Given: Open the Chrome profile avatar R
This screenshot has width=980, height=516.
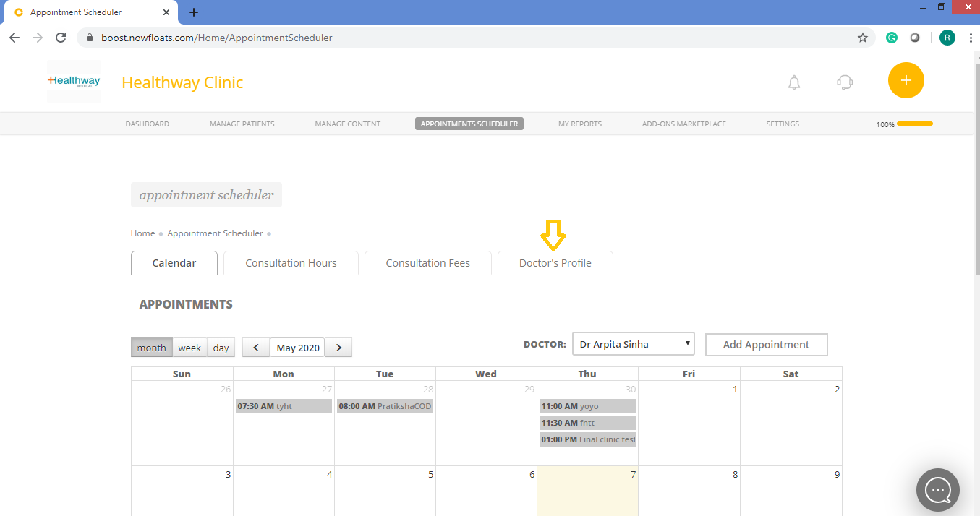Looking at the screenshot, I should [x=947, y=38].
